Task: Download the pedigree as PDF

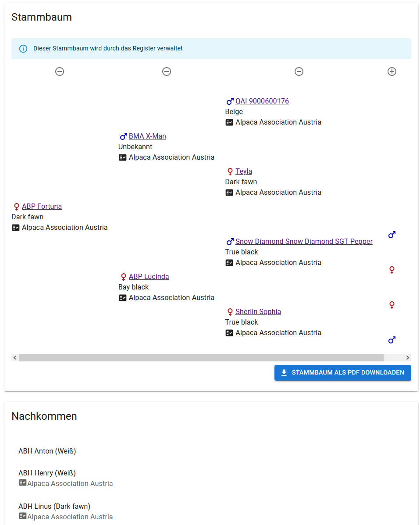Action: point(343,373)
